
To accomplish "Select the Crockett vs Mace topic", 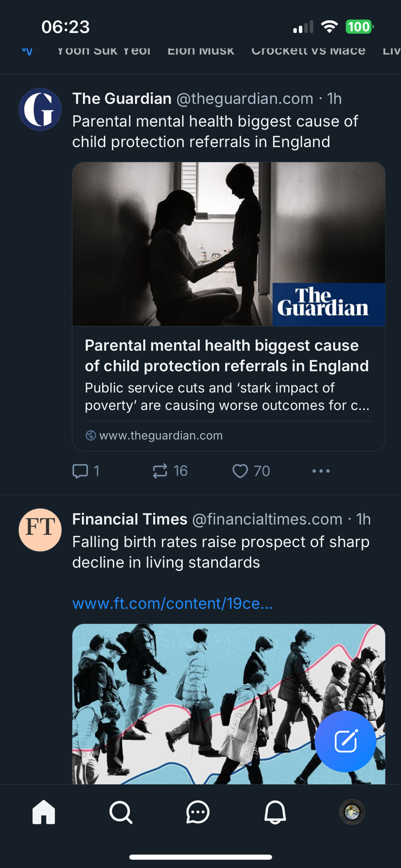I will 308,51.
